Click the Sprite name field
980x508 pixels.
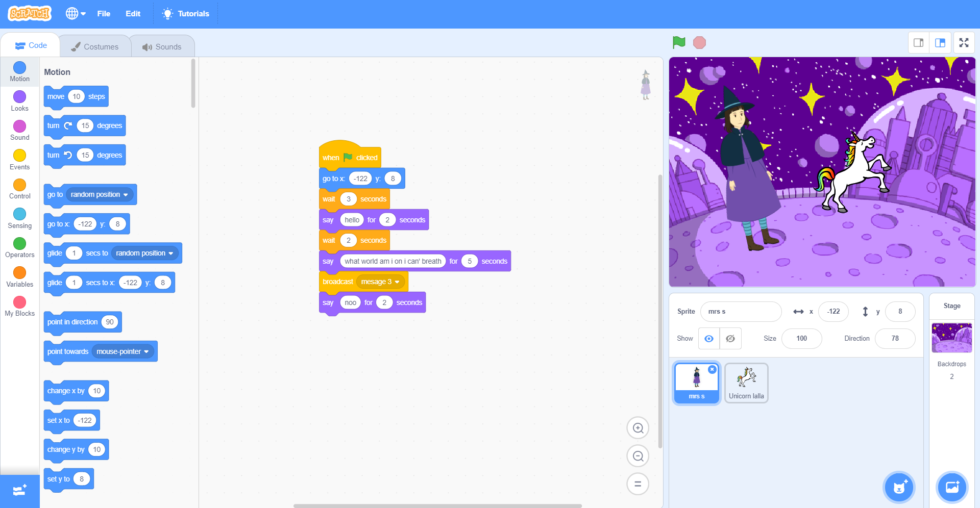click(x=741, y=312)
